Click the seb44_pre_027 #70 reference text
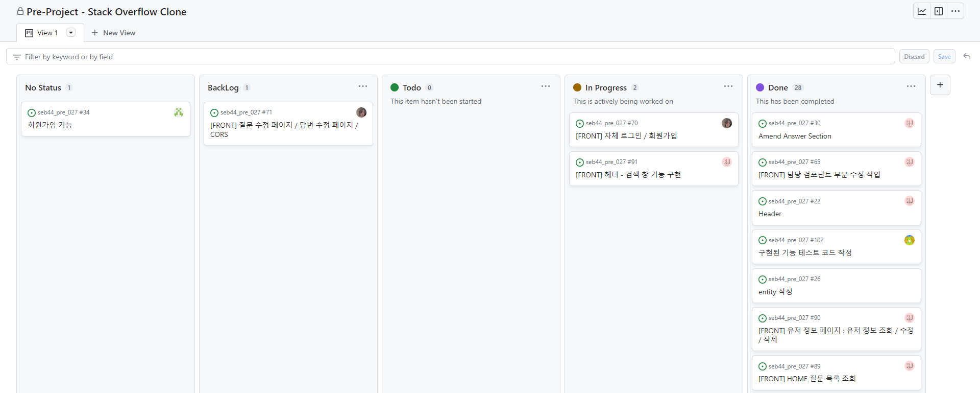 point(611,123)
